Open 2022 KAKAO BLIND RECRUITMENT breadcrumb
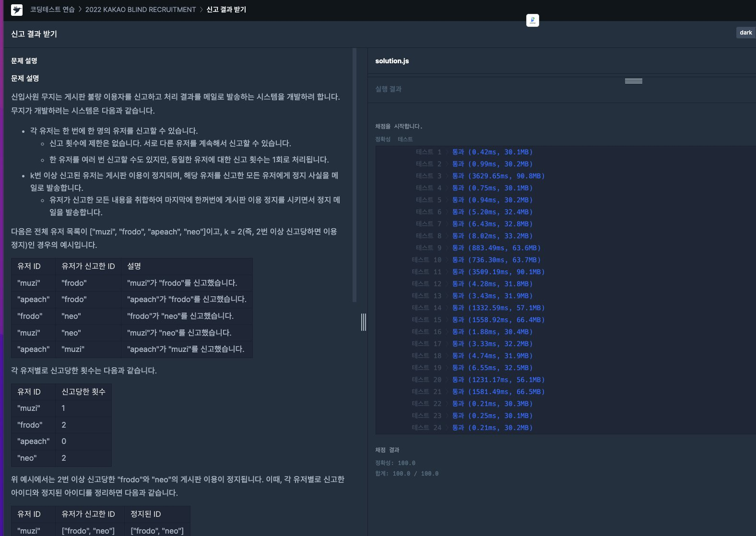This screenshot has height=536, width=756. point(141,10)
